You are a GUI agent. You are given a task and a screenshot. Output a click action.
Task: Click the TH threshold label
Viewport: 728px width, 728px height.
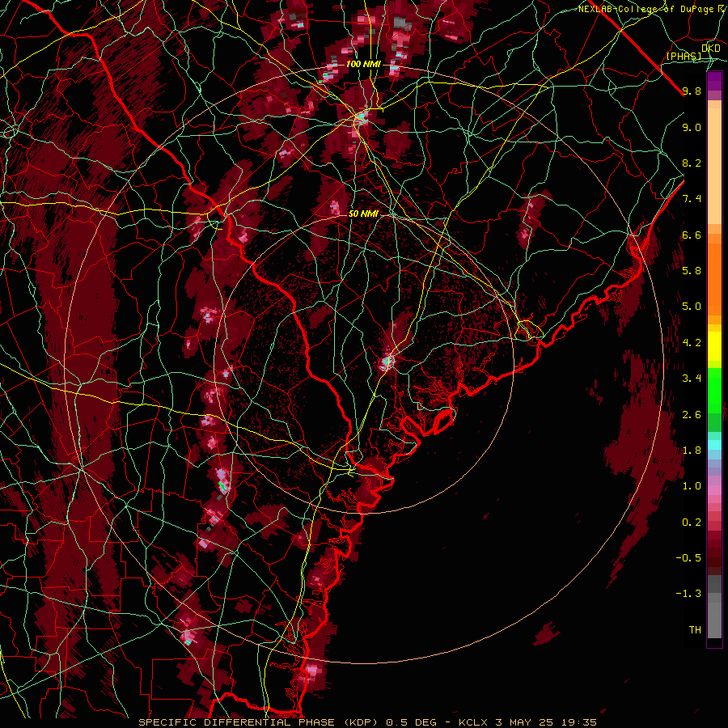click(695, 630)
